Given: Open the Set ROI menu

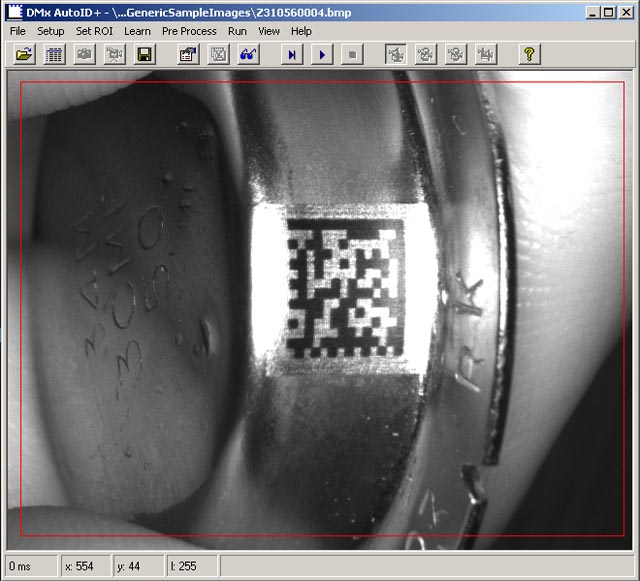Looking at the screenshot, I should tap(94, 31).
